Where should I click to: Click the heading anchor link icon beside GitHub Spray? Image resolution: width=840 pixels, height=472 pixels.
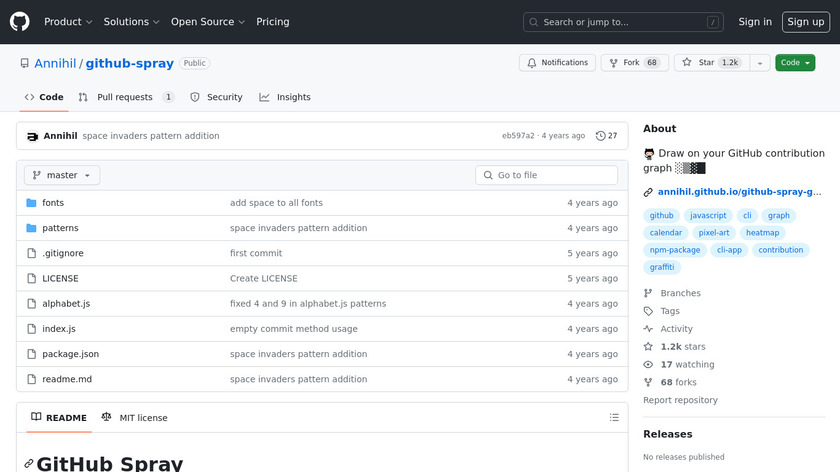(x=28, y=463)
